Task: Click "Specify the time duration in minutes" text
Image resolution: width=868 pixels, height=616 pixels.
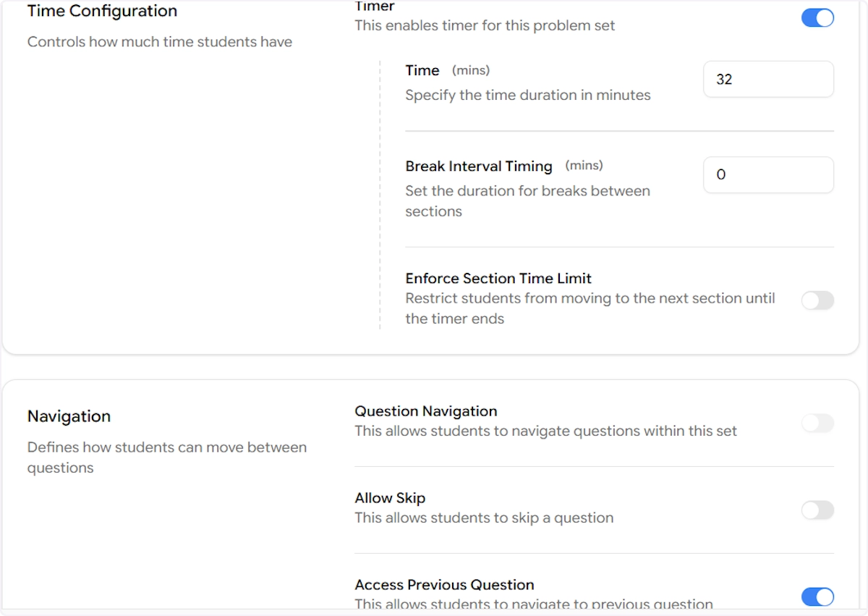Action: [x=527, y=95]
